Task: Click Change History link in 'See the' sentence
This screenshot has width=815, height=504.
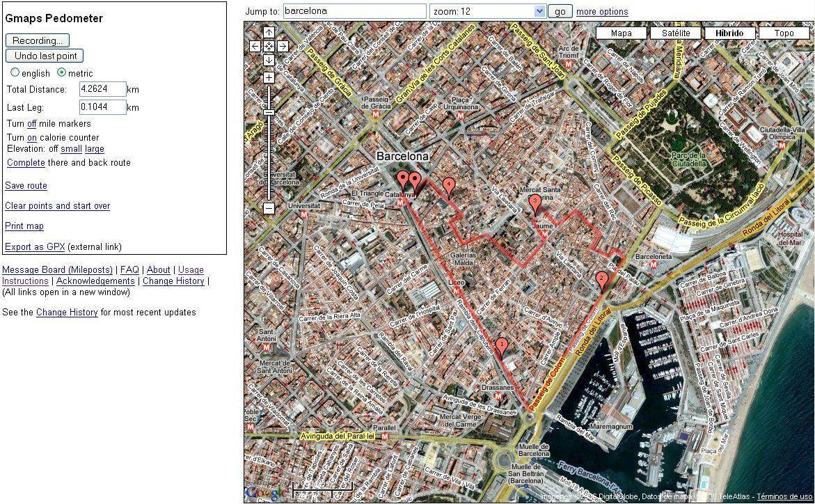Action: coord(67,312)
